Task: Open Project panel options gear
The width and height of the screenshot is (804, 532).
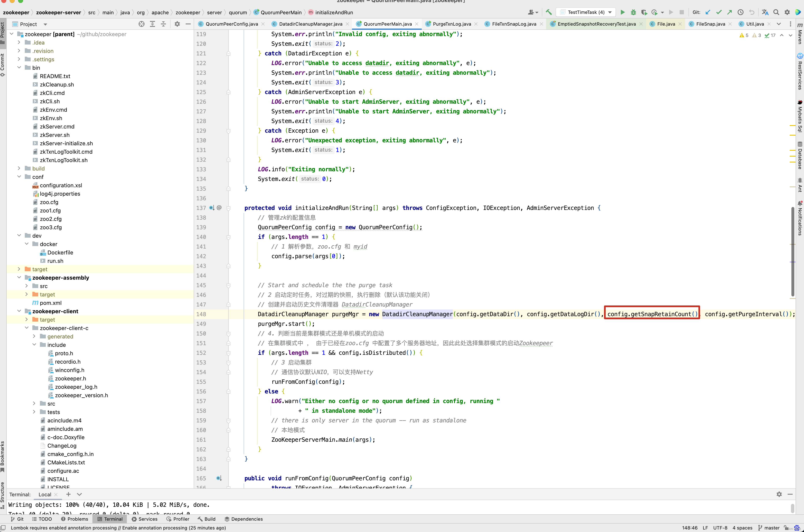Action: click(177, 24)
